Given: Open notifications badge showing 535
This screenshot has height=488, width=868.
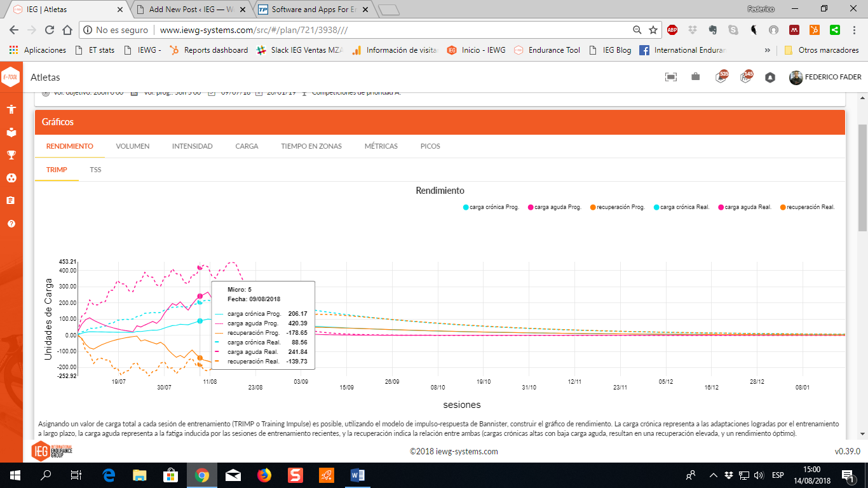Looking at the screenshot, I should click(722, 76).
